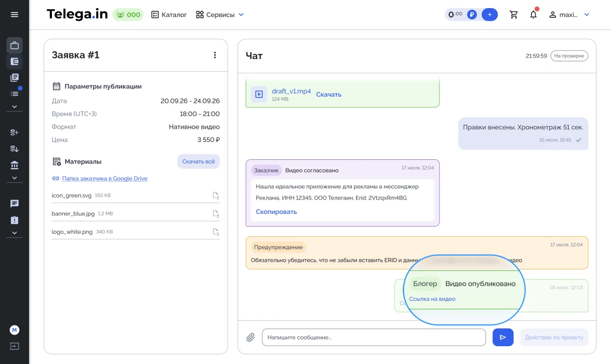
Task: Open the bank icon in the sidebar
Action: click(14, 165)
